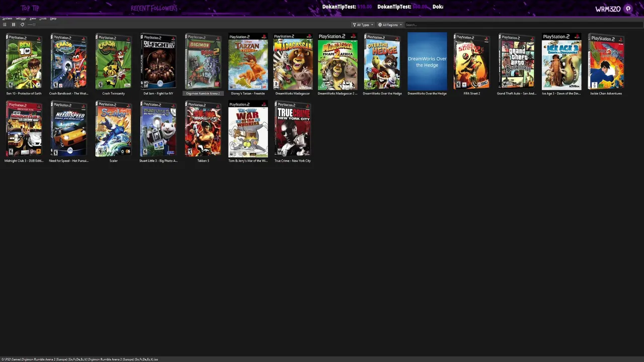Select Jackie Chan Adventures cover
The width and height of the screenshot is (644, 362).
click(606, 62)
